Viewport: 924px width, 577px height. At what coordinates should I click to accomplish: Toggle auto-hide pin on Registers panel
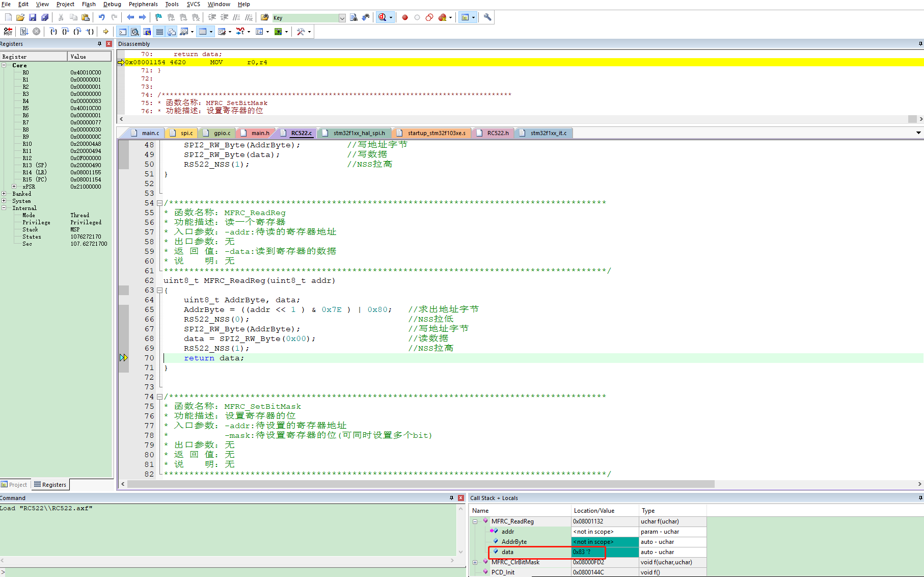click(99, 44)
